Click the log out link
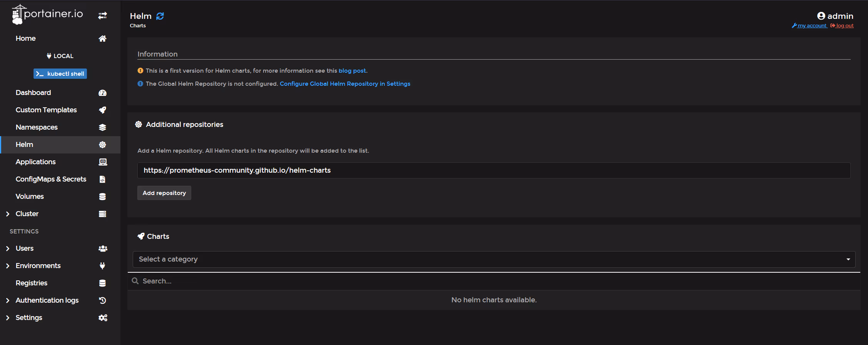Viewport: 868px width, 345px height. tap(845, 26)
